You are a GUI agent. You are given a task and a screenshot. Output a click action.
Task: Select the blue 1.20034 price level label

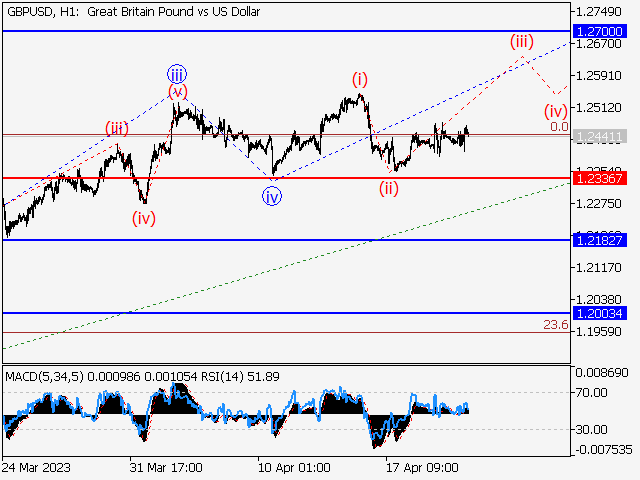(599, 313)
